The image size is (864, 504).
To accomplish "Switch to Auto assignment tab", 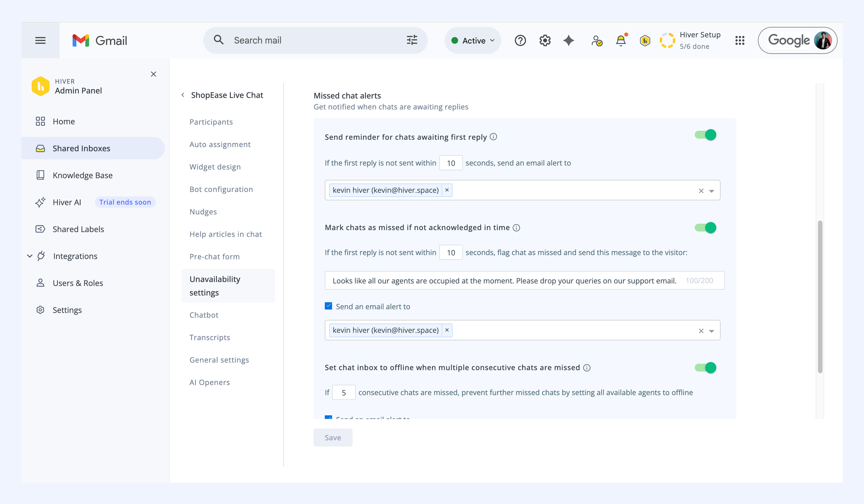I will (x=220, y=144).
